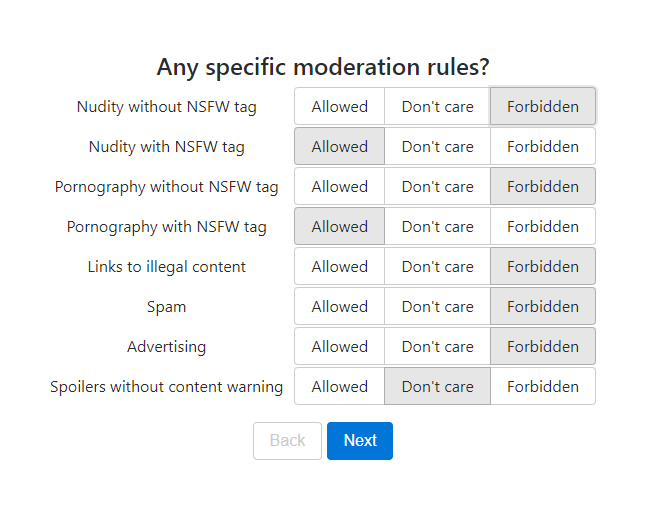The image size is (672, 505).
Task: Set Nudity without NSFW tag to Allowed
Action: 339,106
